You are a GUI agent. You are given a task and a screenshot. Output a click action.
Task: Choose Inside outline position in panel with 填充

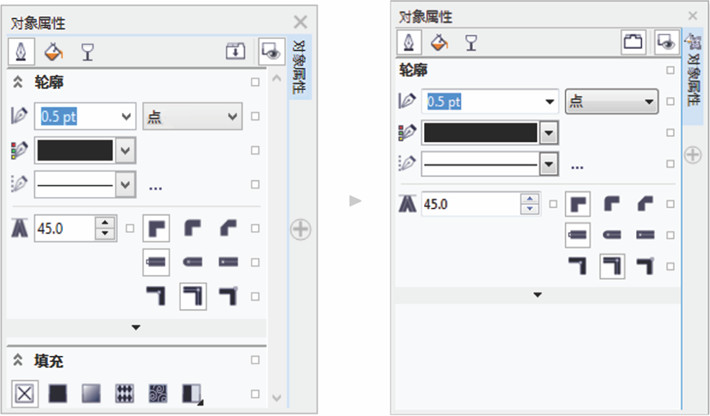point(228,296)
